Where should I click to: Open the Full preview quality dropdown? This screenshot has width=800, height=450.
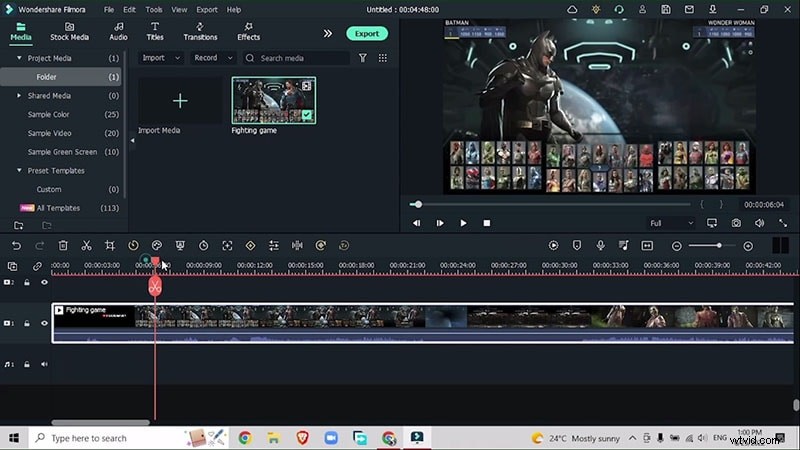671,223
